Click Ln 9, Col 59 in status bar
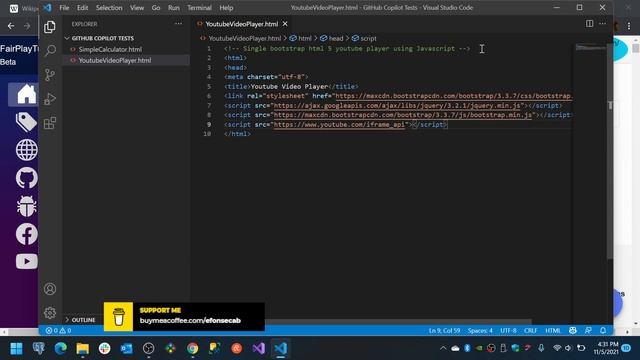Screen dimensions: 640x360 [x=444, y=331]
